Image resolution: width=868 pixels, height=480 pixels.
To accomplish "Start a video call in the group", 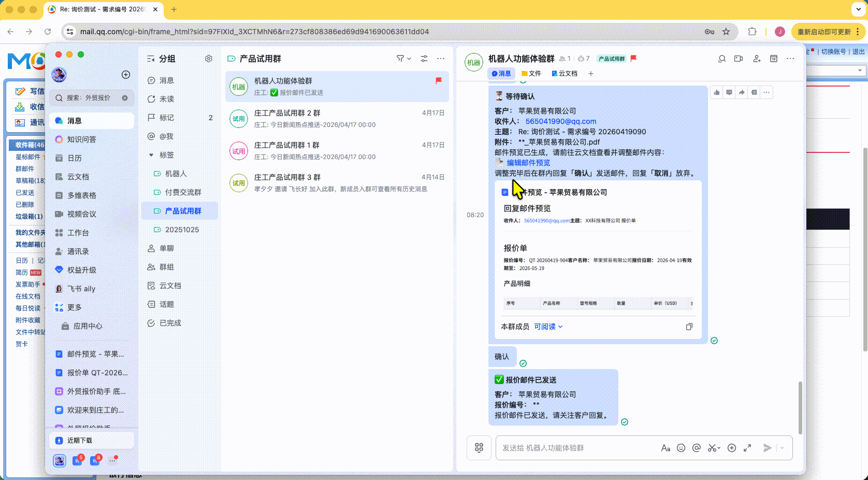I will point(739,59).
